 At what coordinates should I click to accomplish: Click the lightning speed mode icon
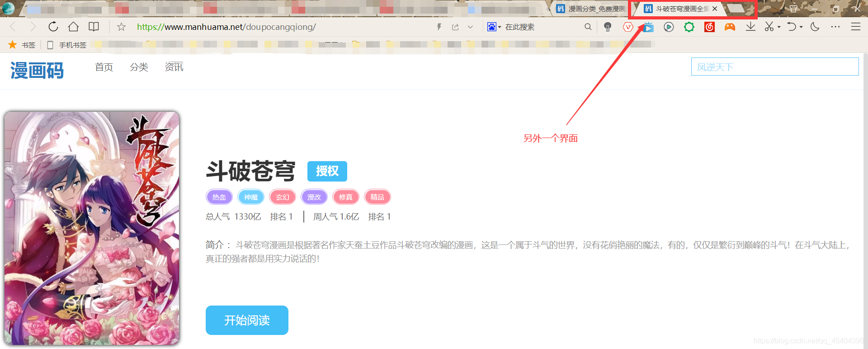coord(439,27)
